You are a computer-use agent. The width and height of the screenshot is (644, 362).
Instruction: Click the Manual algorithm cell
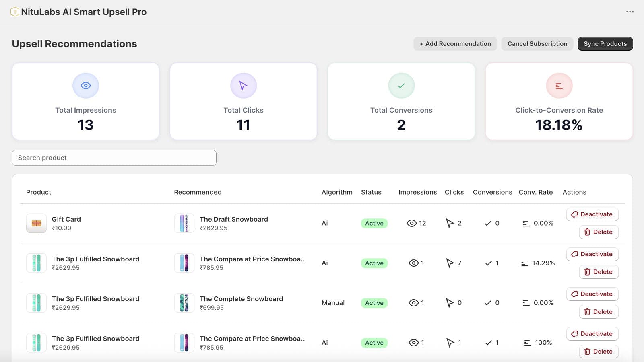[x=333, y=303]
